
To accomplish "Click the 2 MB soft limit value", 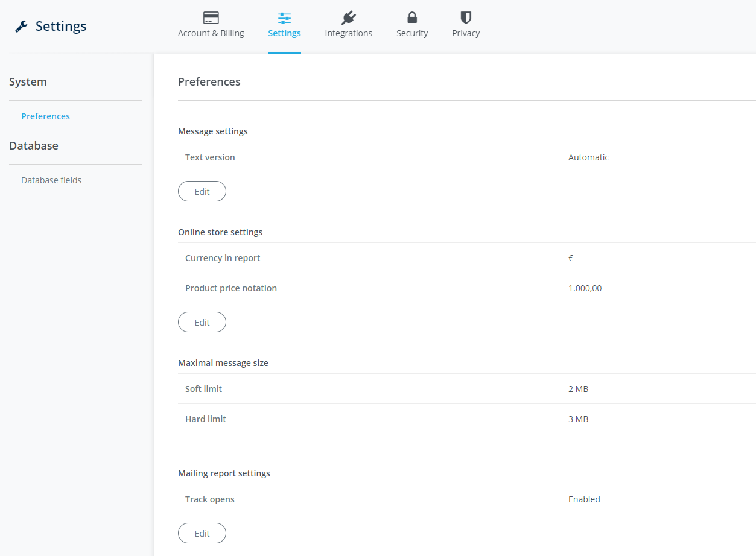I will (578, 388).
